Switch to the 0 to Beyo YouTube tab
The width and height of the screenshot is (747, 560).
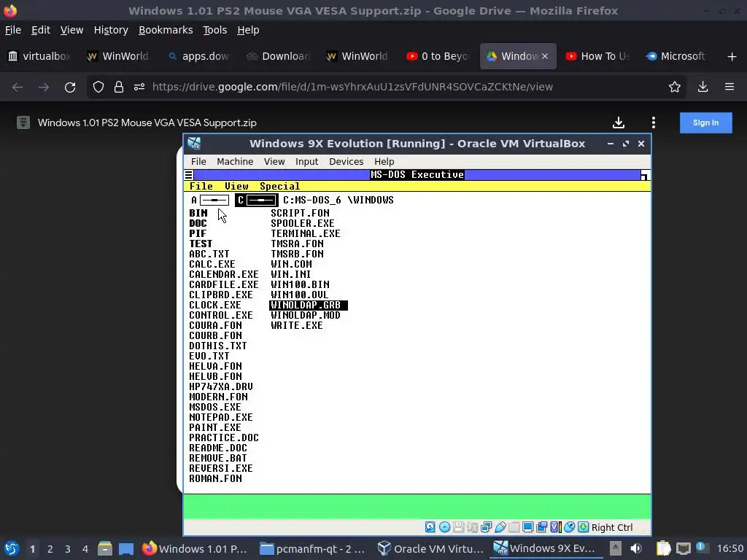click(x=438, y=56)
